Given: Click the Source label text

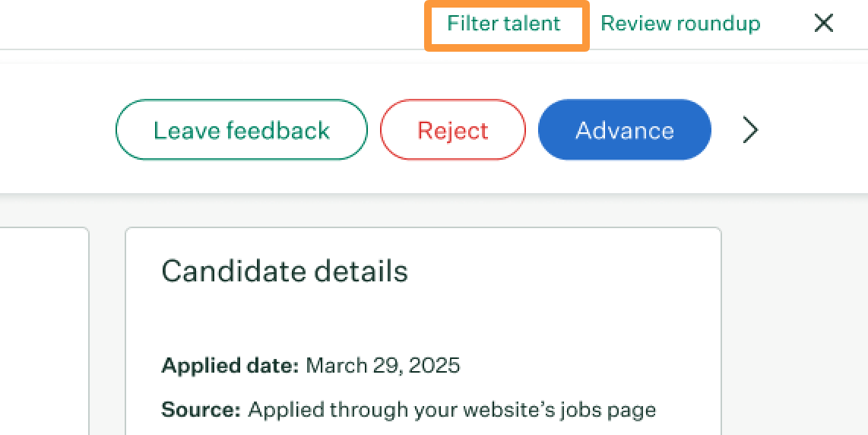Looking at the screenshot, I should [201, 409].
